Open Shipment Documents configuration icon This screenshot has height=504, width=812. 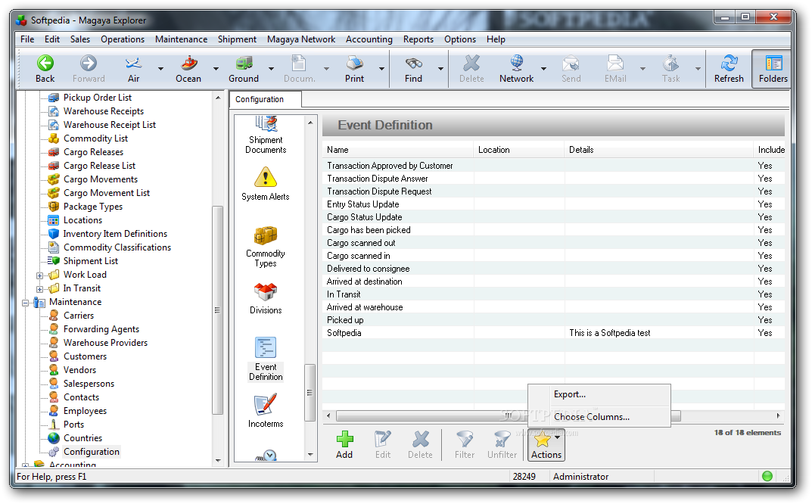(x=266, y=135)
